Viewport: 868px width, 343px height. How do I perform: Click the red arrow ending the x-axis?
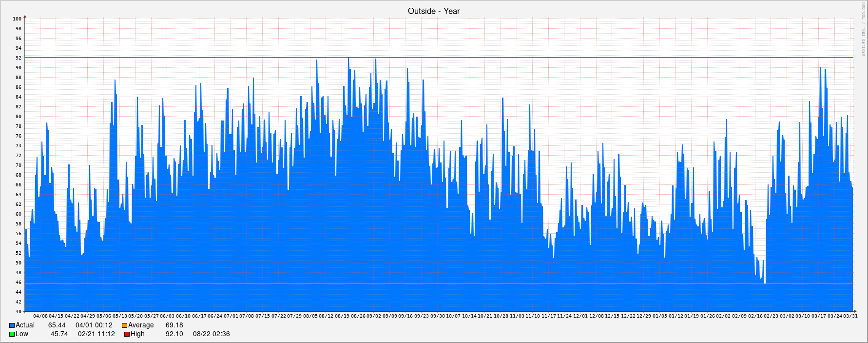(x=854, y=311)
